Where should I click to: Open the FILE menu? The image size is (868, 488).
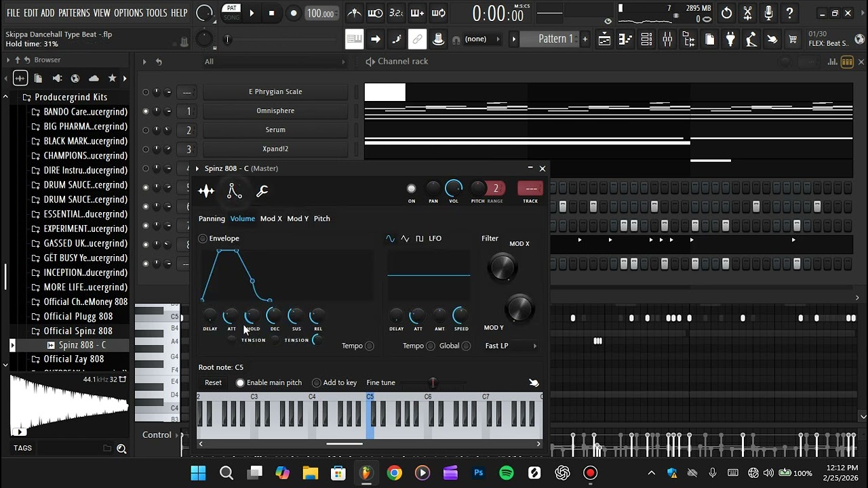pyautogui.click(x=13, y=13)
